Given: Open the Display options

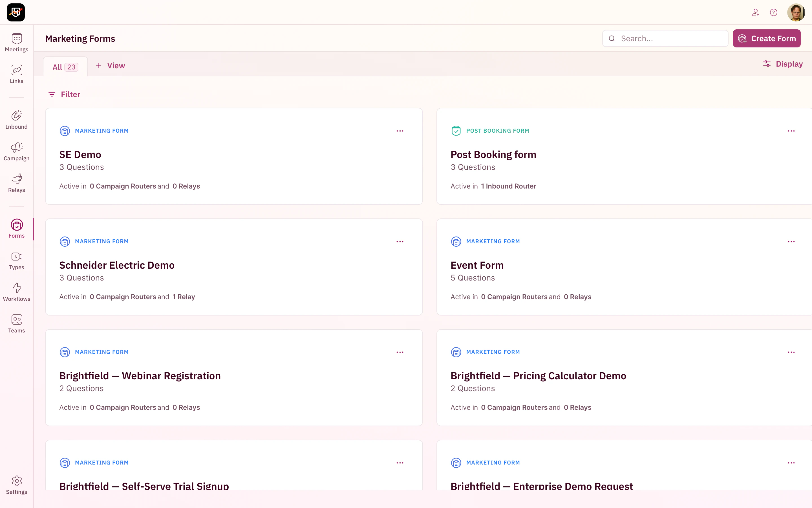Looking at the screenshot, I should point(783,64).
